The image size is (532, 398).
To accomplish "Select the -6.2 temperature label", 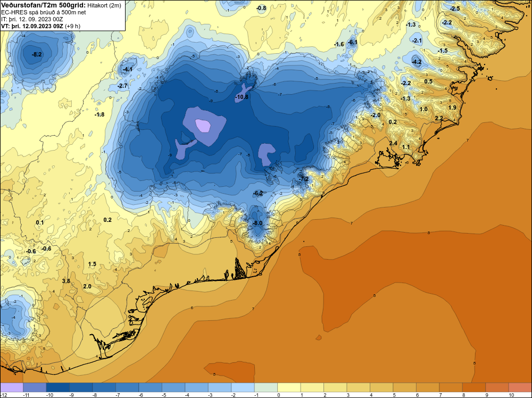I will pos(258,193).
